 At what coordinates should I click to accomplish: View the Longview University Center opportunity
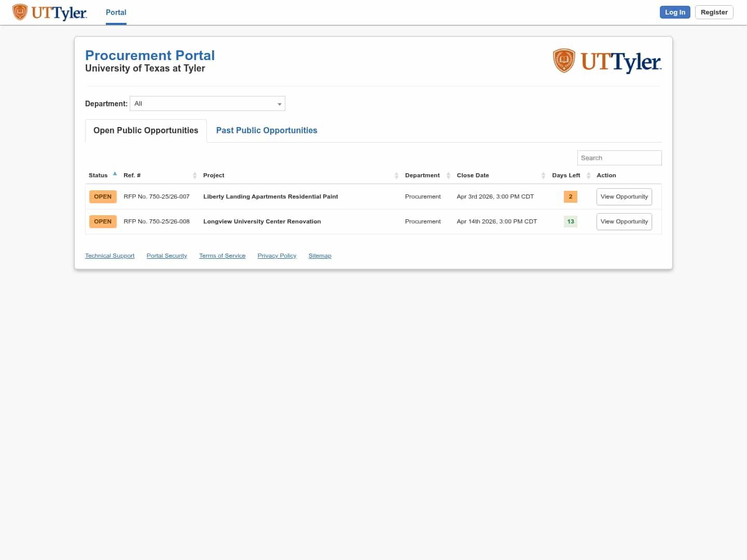tap(624, 222)
